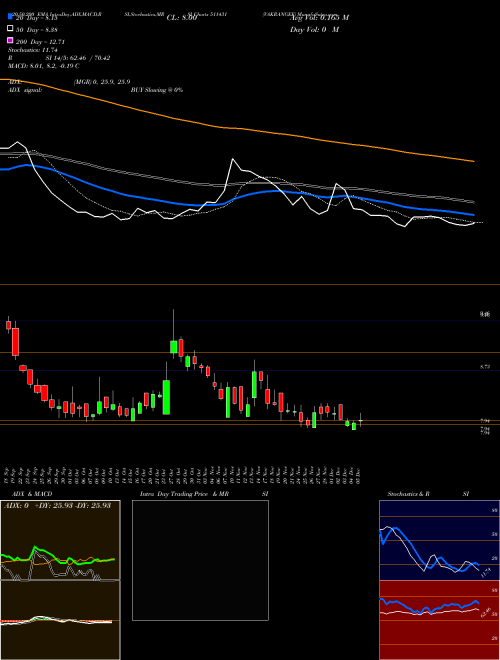The image size is (500, 660).
Task: Click the MACD mini chart panel at bottom left
Action: [60, 620]
